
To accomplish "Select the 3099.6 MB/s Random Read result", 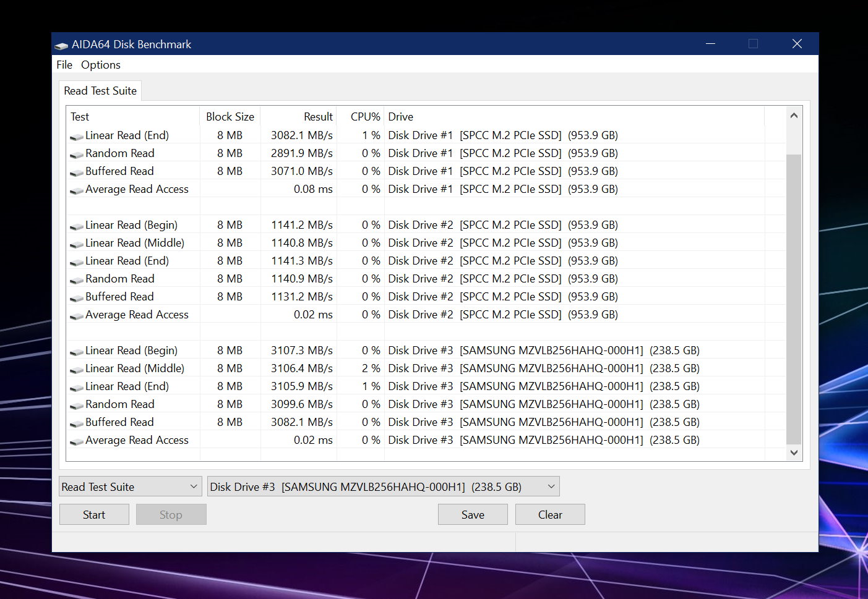I will click(x=302, y=404).
